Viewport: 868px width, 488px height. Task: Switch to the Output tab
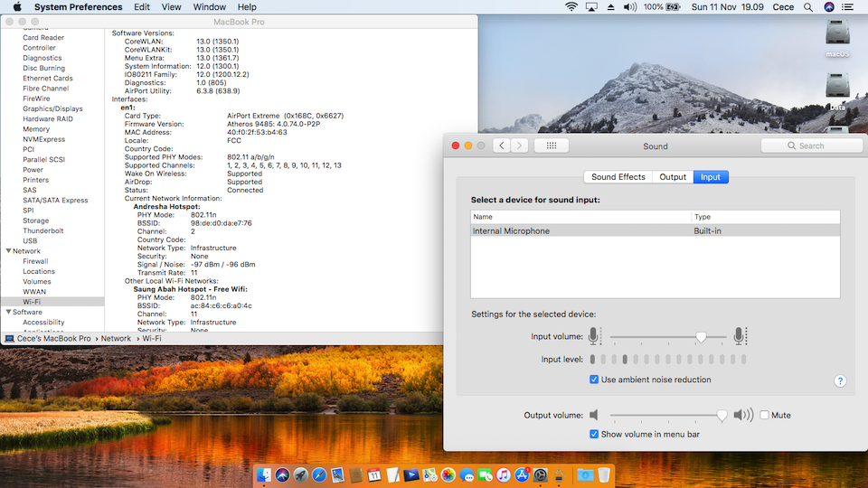click(673, 177)
